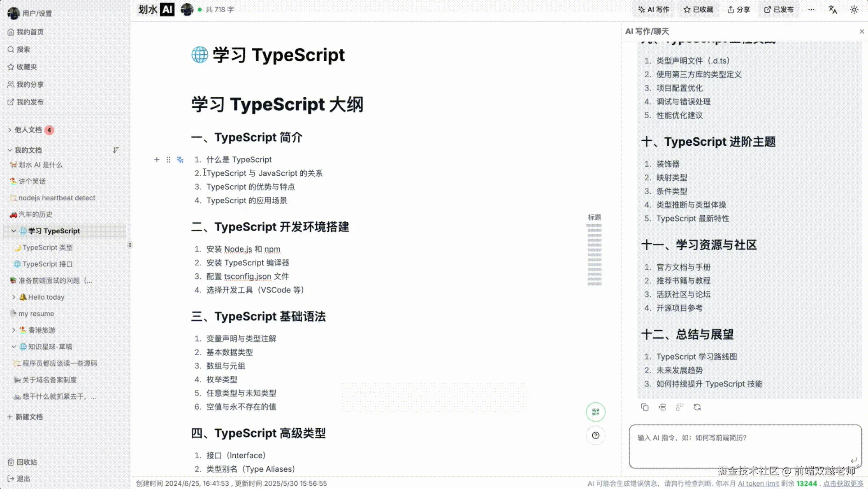Collapse the 学习 TypeScript tree item
The image size is (868, 489).
pyautogui.click(x=14, y=231)
